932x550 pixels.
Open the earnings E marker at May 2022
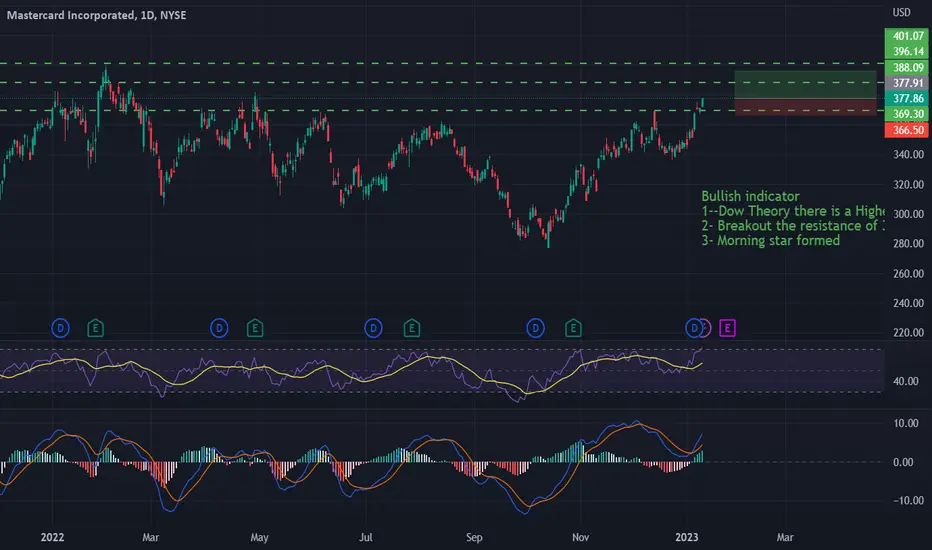click(255, 328)
